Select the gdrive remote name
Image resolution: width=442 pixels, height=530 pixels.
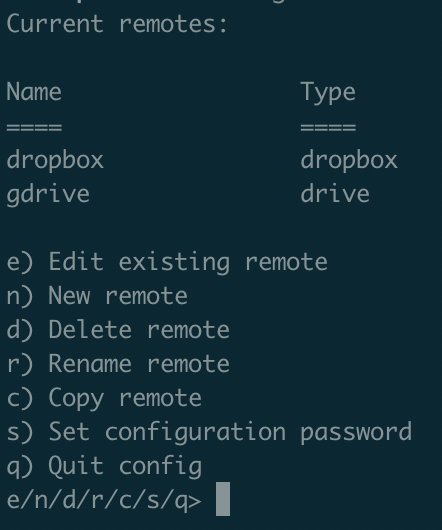point(48,195)
